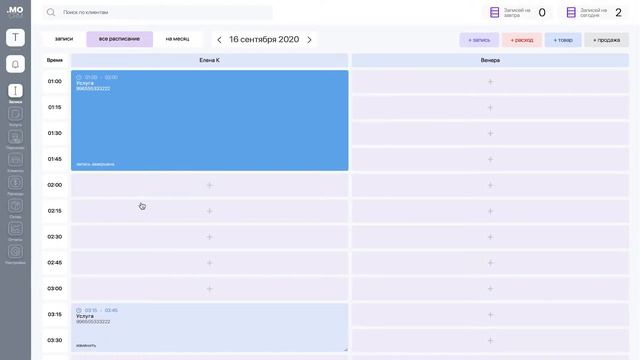Click the 'Записей на сегодня' count 2
640x360 pixels.
tap(618, 13)
